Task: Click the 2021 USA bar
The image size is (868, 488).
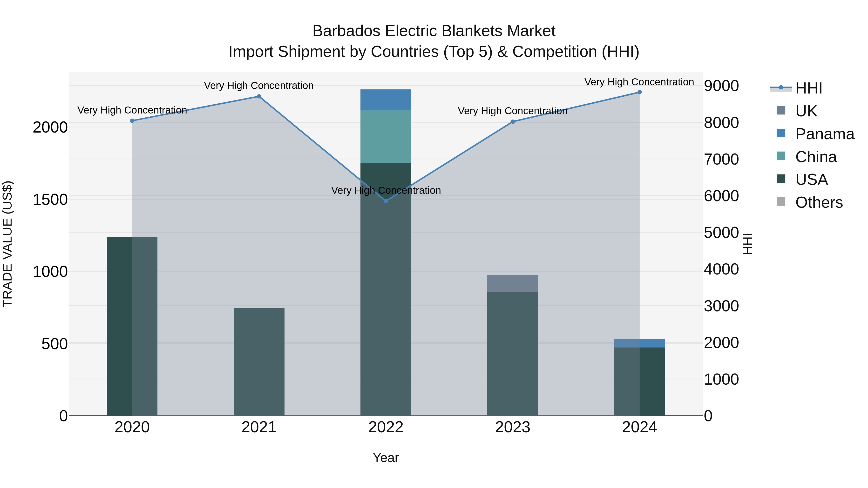Action: point(259,362)
